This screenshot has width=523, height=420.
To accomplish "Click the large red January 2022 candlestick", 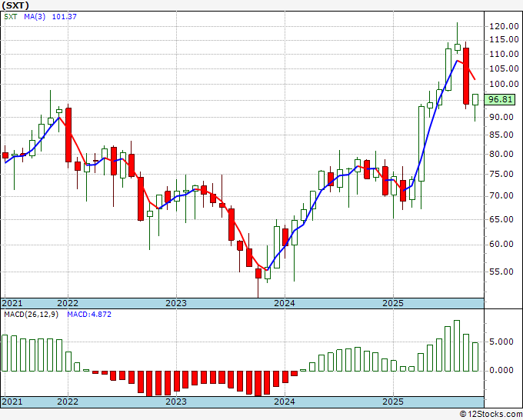I will (68, 135).
